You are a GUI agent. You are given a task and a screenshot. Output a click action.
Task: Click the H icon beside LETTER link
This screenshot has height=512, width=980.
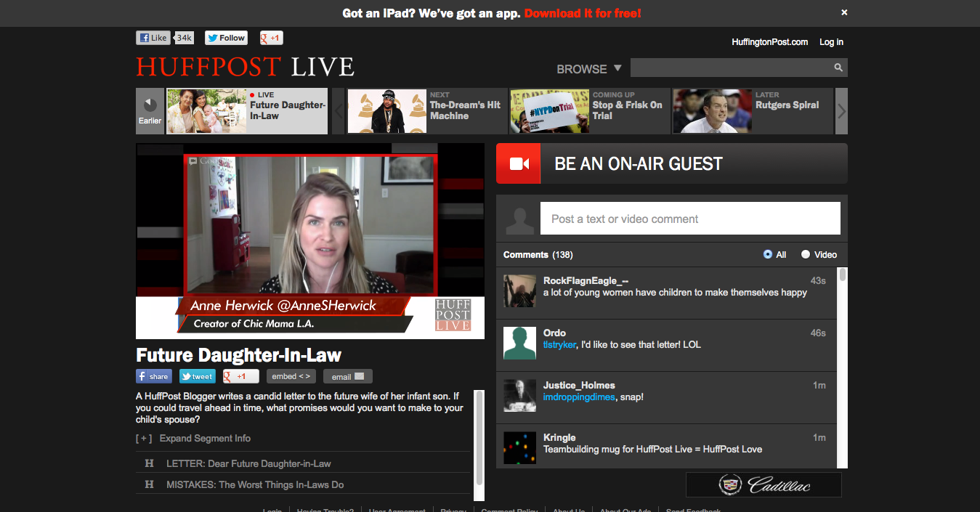click(x=150, y=463)
